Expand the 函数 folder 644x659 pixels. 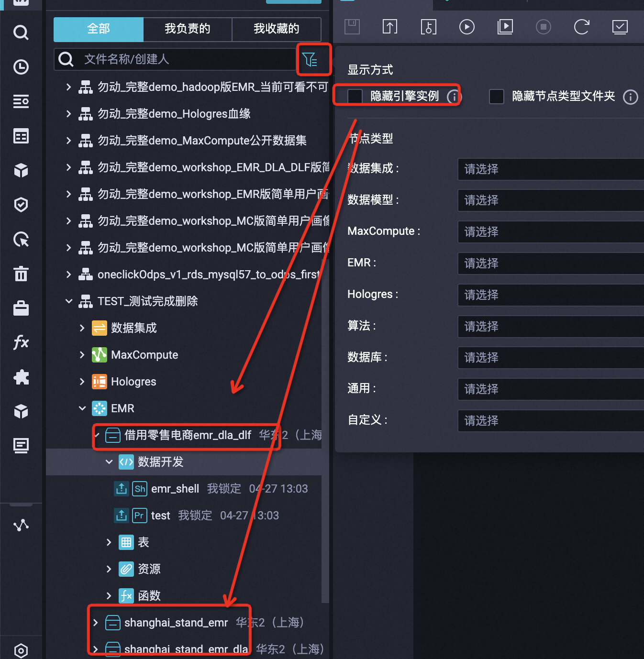pyautogui.click(x=109, y=595)
